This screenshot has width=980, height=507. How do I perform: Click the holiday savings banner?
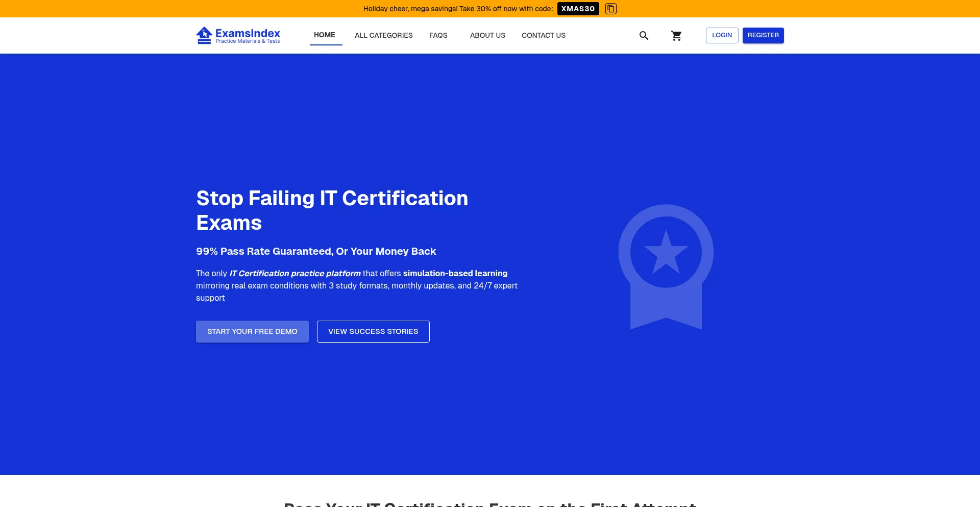click(458, 9)
